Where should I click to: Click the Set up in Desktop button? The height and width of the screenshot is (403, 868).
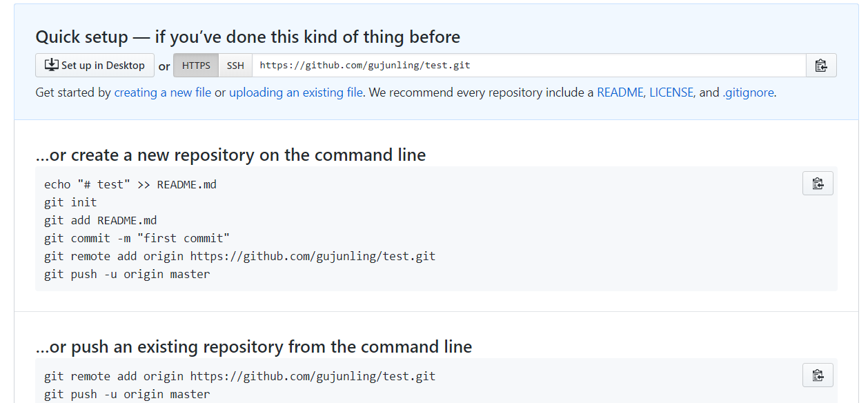95,66
